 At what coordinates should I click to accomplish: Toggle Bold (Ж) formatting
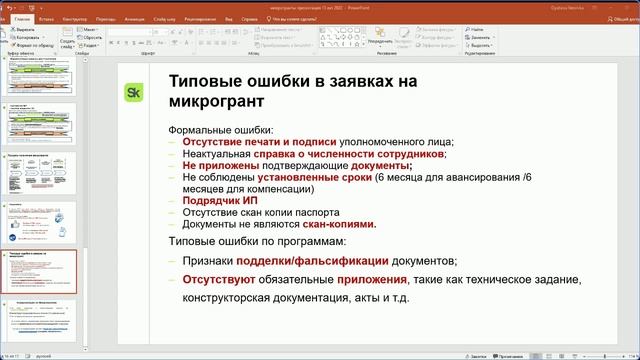click(111, 43)
